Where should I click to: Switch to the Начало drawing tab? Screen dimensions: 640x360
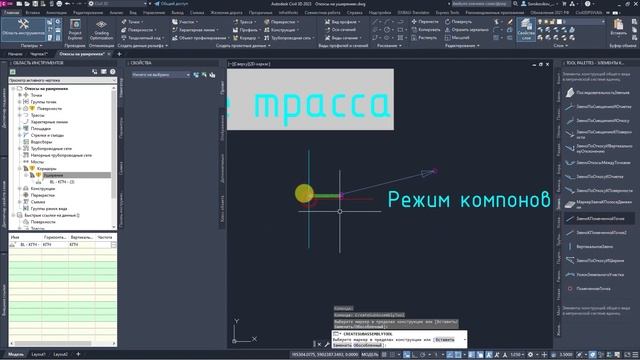point(15,54)
